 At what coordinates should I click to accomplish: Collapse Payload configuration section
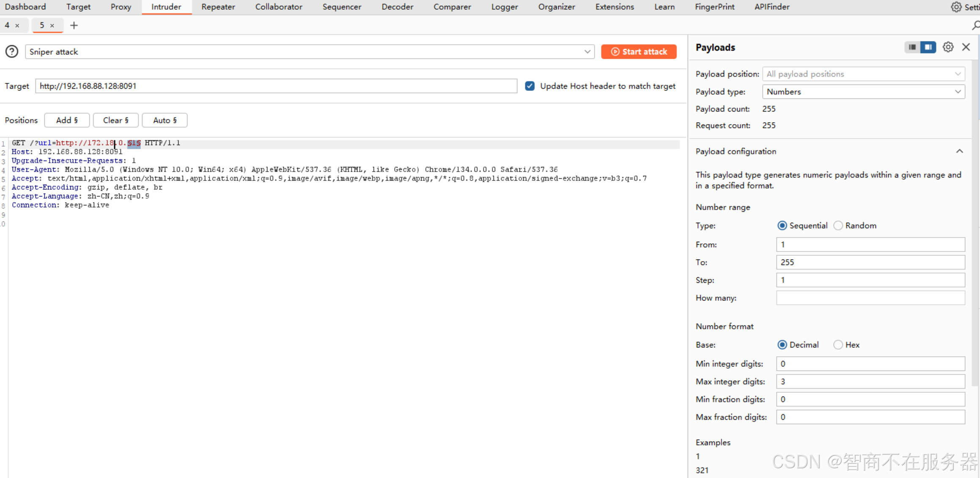point(959,151)
